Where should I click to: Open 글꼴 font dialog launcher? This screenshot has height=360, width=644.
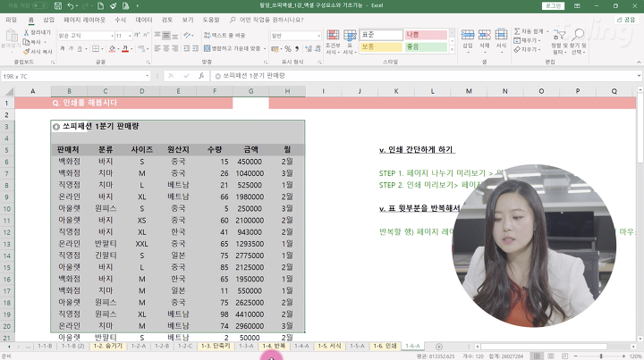(x=148, y=63)
